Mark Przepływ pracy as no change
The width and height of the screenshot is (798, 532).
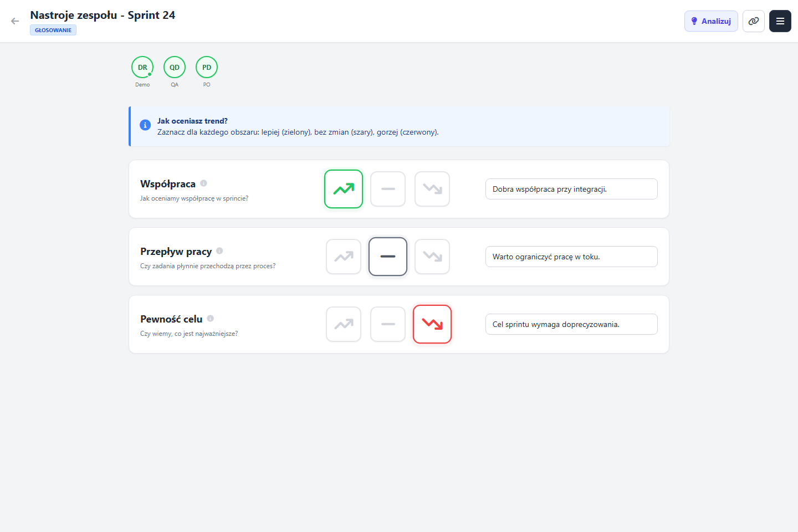388,257
